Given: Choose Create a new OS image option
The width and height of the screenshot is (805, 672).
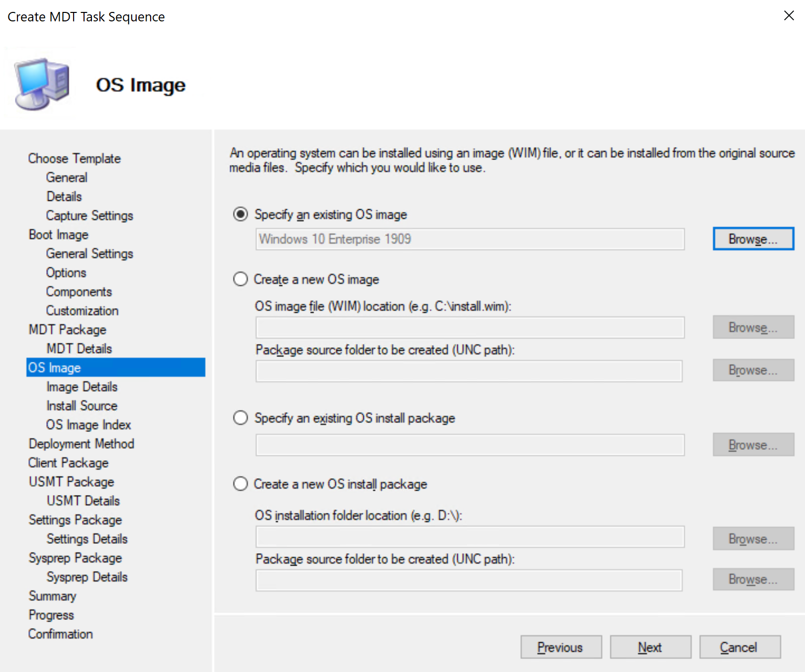Looking at the screenshot, I should (x=241, y=279).
